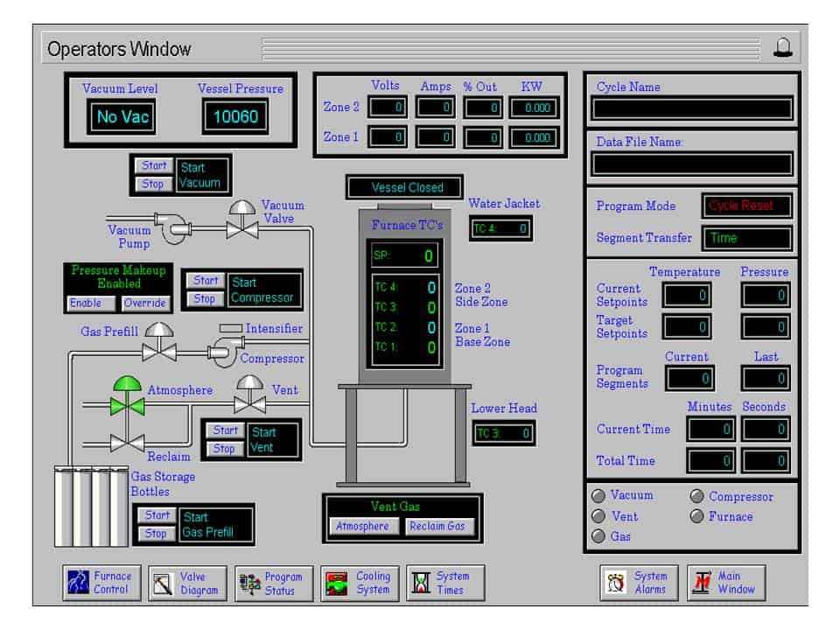Click the alarm bell icon in title bar
The image size is (840, 630).
[x=781, y=49]
